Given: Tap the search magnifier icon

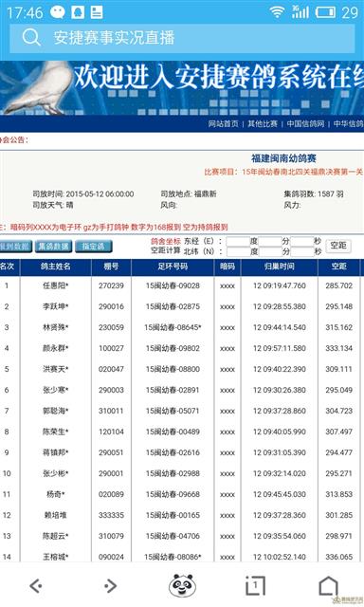Looking at the screenshot, I should (31, 38).
